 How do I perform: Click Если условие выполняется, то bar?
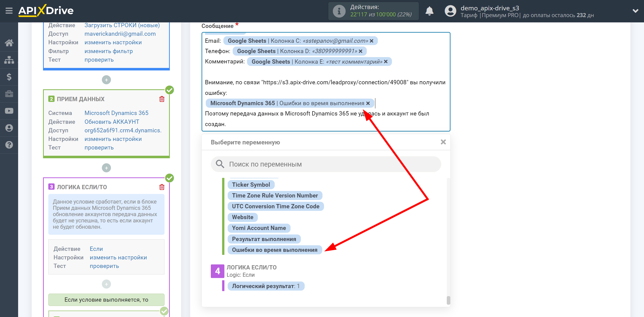pyautogui.click(x=106, y=300)
